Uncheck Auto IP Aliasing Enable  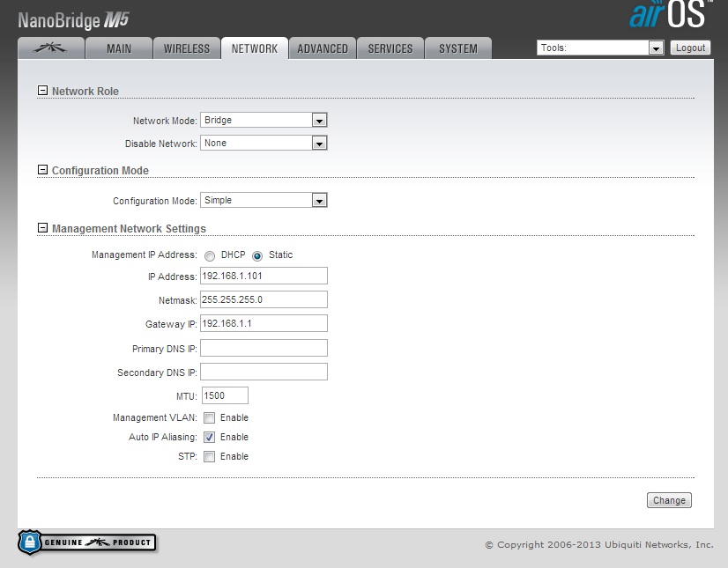[x=210, y=437]
